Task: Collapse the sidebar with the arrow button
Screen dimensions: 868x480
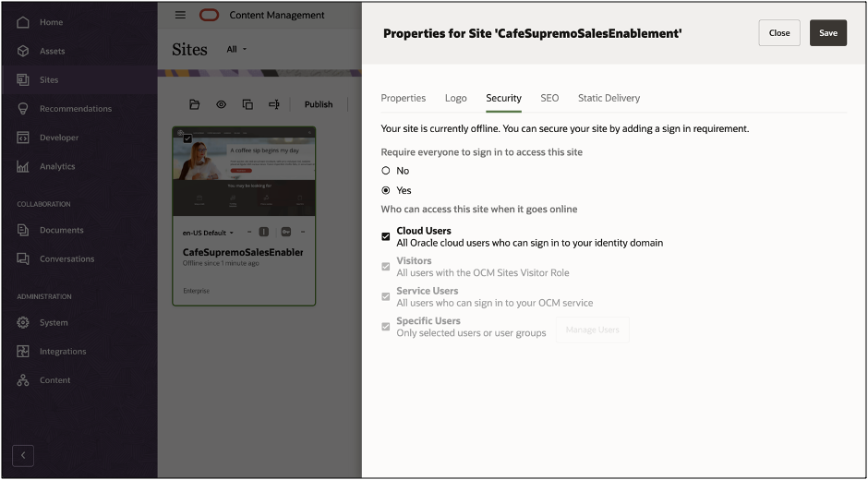Action: tap(23, 456)
